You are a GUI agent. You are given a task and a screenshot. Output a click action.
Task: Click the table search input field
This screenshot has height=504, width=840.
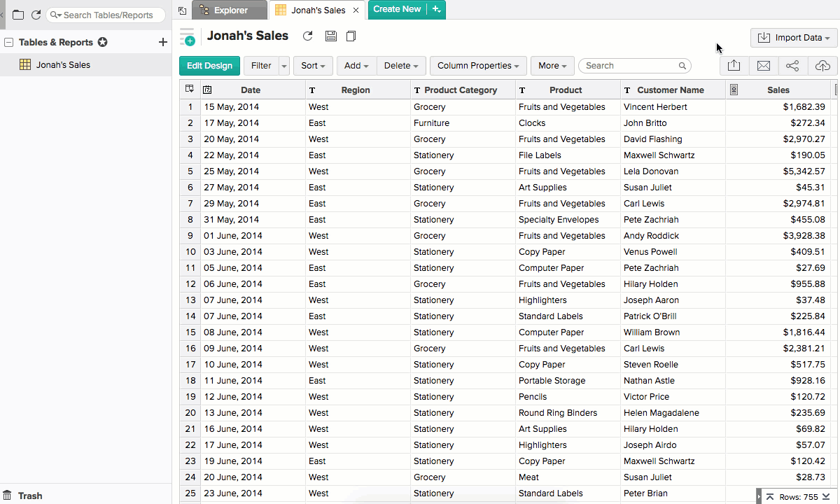[x=630, y=66]
